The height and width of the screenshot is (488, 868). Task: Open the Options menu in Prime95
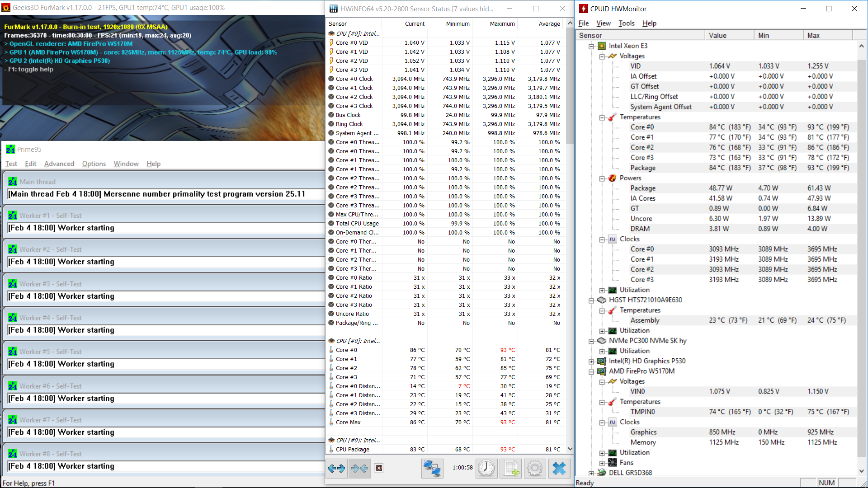click(94, 164)
